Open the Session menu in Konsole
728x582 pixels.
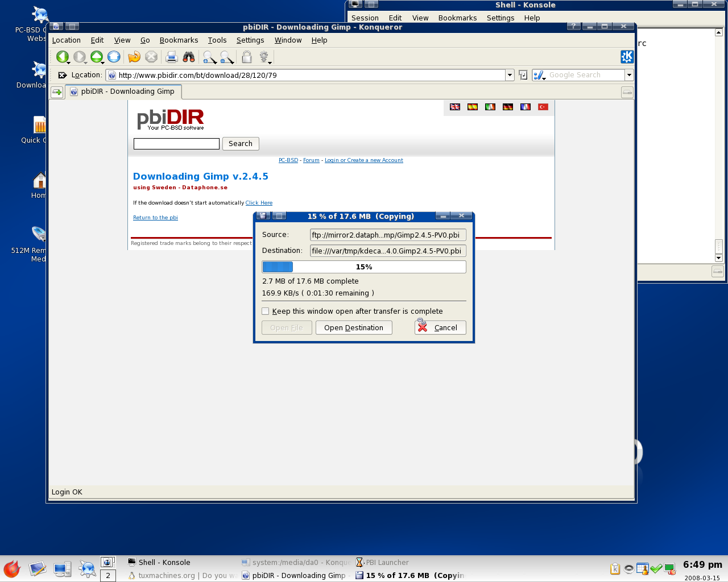tap(365, 18)
